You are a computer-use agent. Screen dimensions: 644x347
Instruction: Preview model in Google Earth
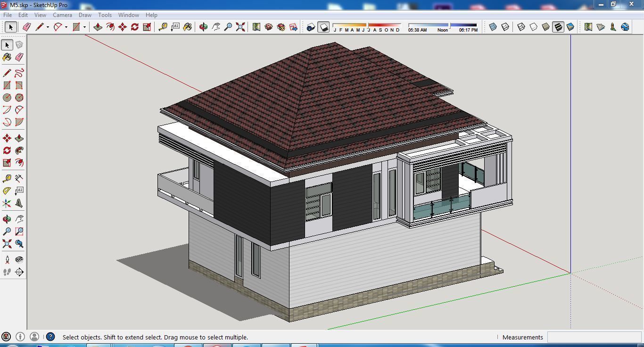pos(625,27)
